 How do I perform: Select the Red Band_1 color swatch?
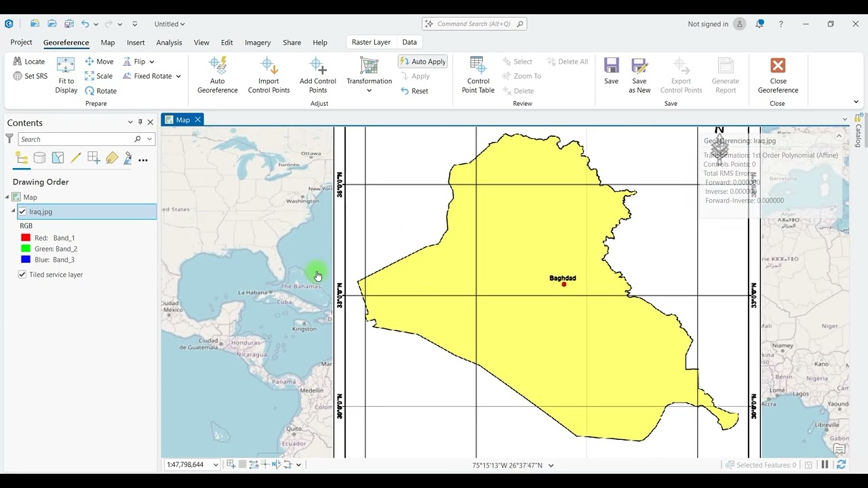pos(26,238)
